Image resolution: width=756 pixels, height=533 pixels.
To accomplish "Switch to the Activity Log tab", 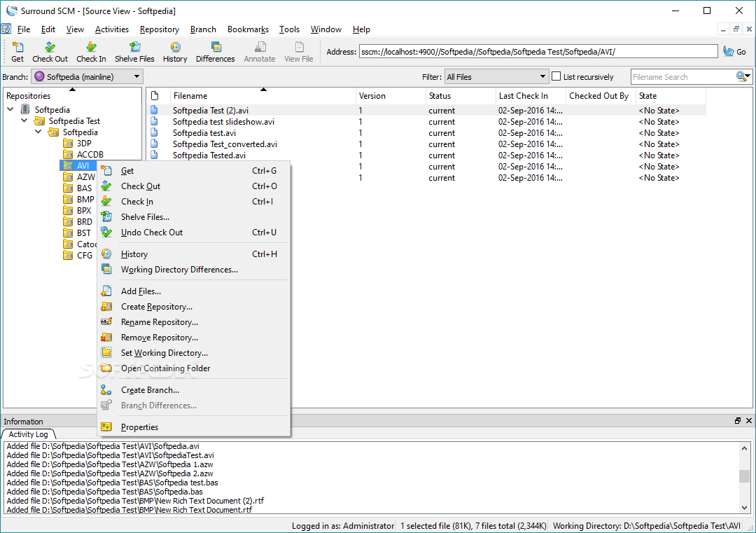I will pos(29,434).
